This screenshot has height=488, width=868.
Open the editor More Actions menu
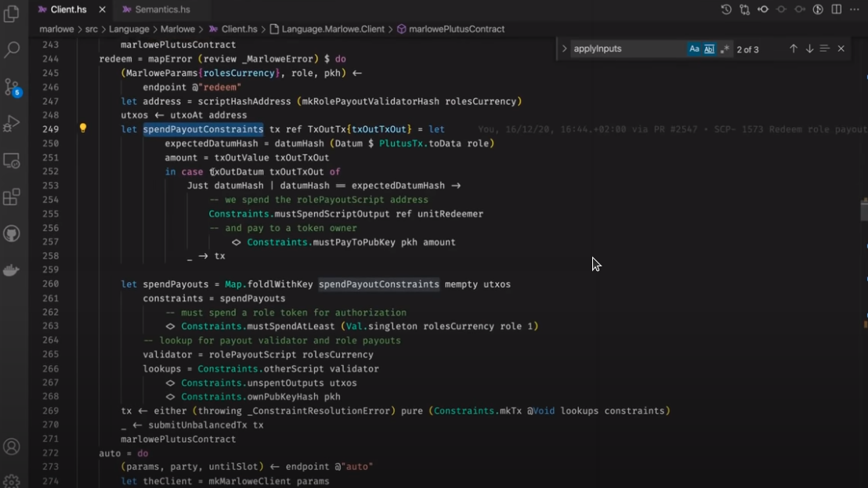click(855, 9)
